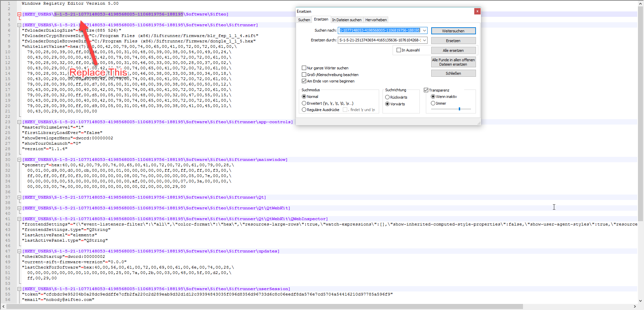
Task: Collapse fold marker for the Siftrunner key on line 5
Action: (x=19, y=25)
